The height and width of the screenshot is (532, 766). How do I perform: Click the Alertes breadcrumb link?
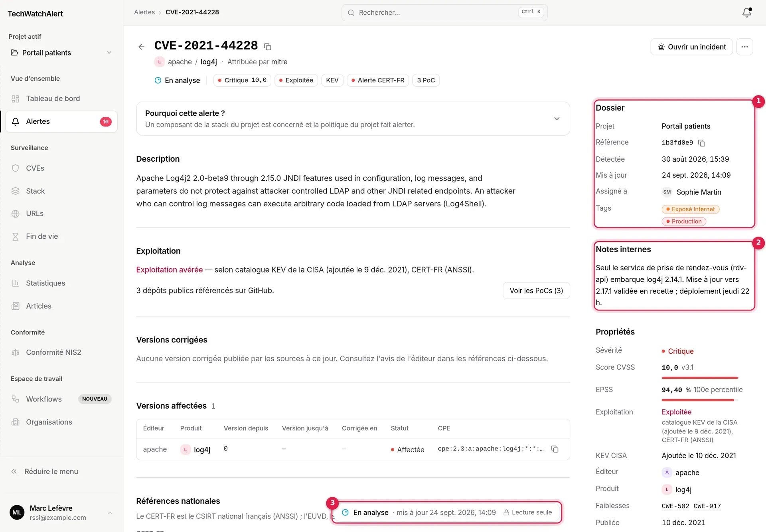click(144, 12)
